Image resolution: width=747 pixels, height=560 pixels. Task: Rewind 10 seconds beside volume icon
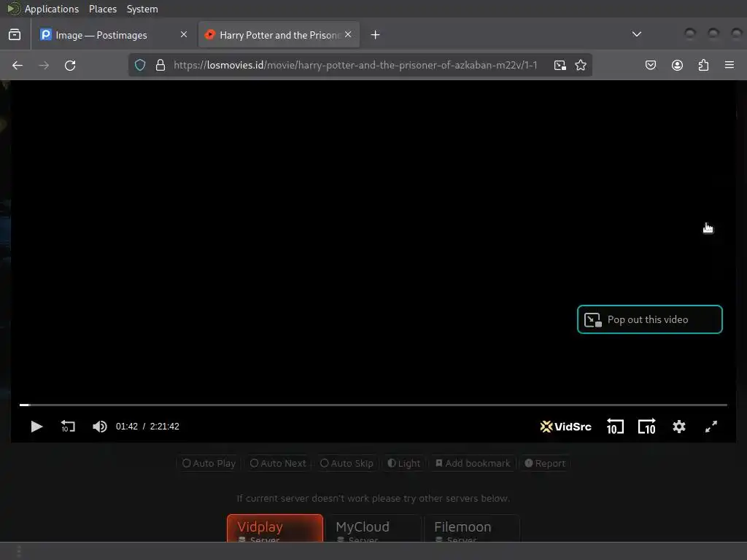[68, 426]
